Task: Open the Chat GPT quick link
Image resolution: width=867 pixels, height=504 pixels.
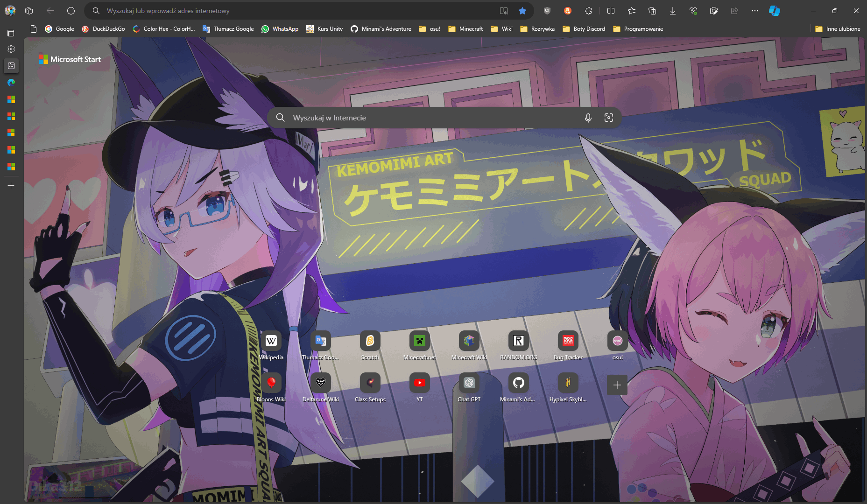Action: (469, 388)
